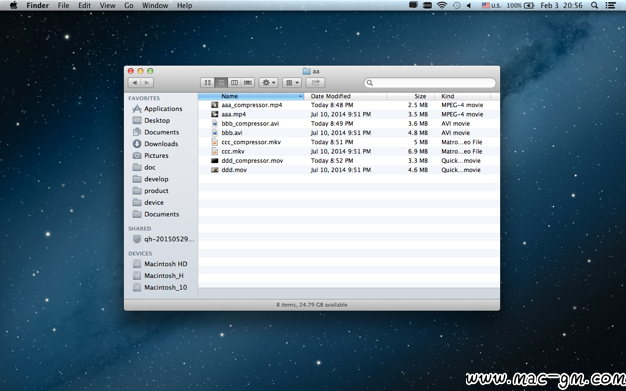Open the Arrange items dropdown
This screenshot has width=626, height=391.
tap(292, 83)
